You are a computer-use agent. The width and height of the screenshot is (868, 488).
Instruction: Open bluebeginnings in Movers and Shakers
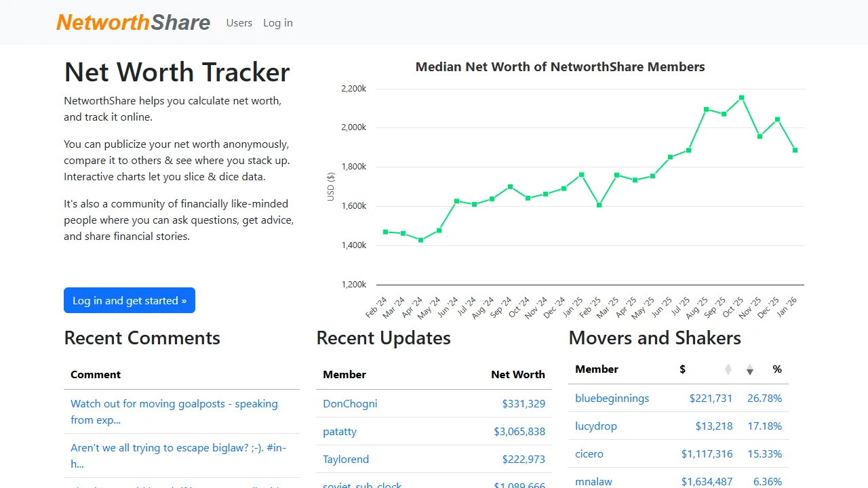612,399
